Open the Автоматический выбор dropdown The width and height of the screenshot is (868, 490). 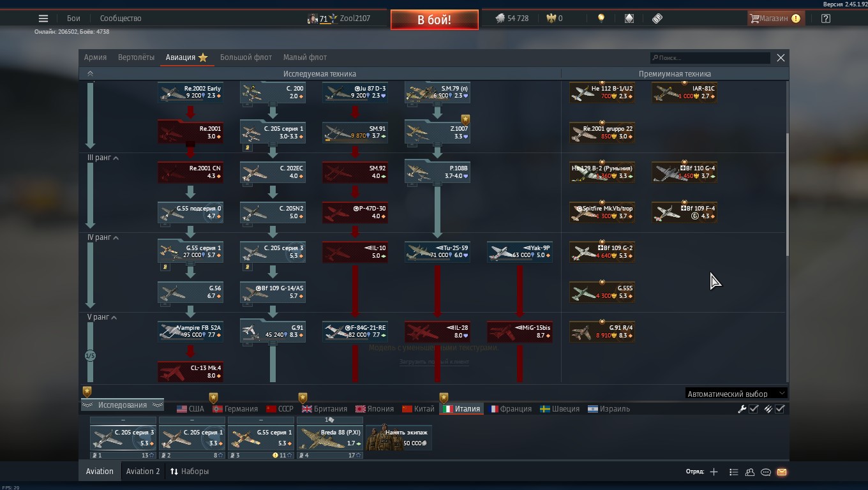coord(736,394)
